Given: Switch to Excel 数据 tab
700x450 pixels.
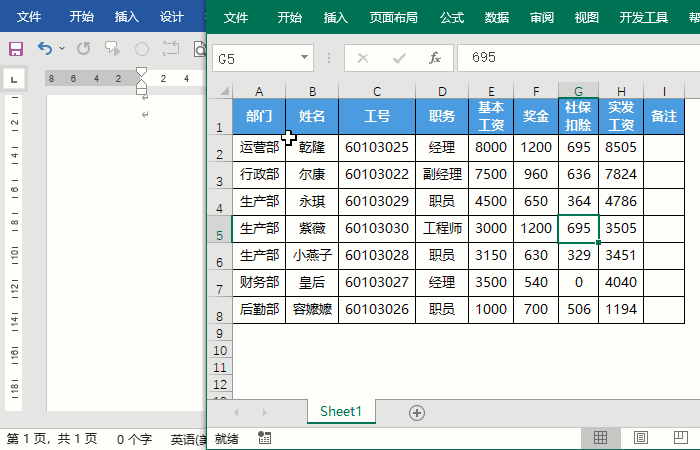Looking at the screenshot, I should pos(497,18).
